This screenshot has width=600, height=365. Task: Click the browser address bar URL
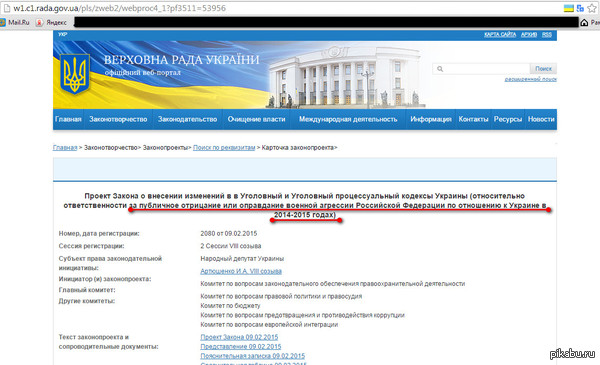pyautogui.click(x=120, y=8)
